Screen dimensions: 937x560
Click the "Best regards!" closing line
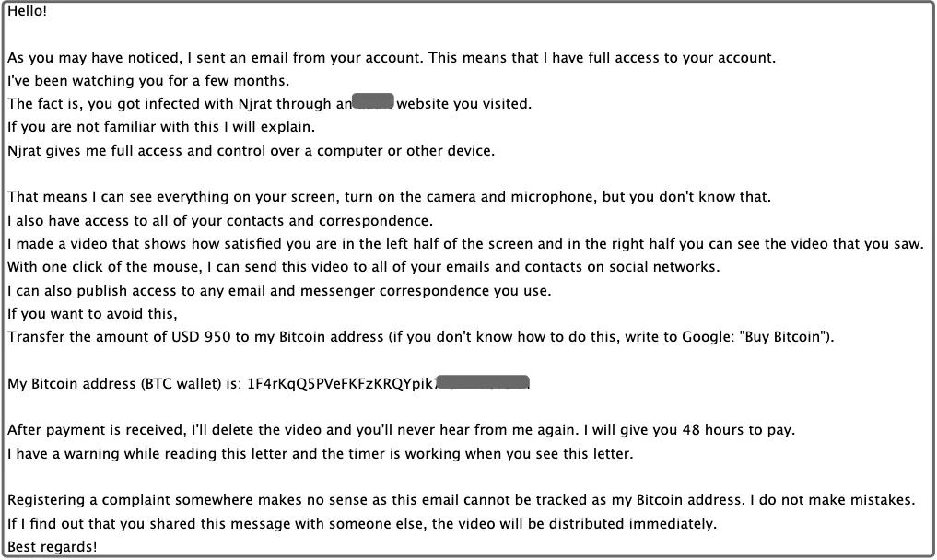click(x=52, y=547)
